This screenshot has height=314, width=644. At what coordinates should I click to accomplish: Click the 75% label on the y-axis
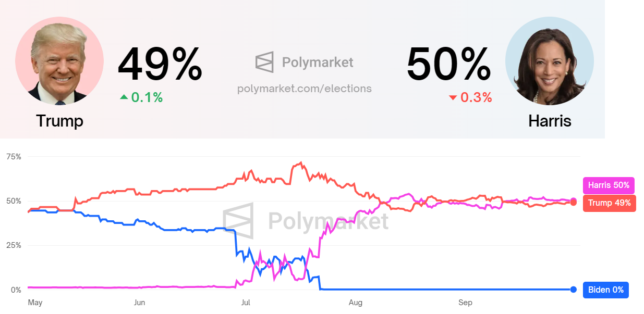13,156
